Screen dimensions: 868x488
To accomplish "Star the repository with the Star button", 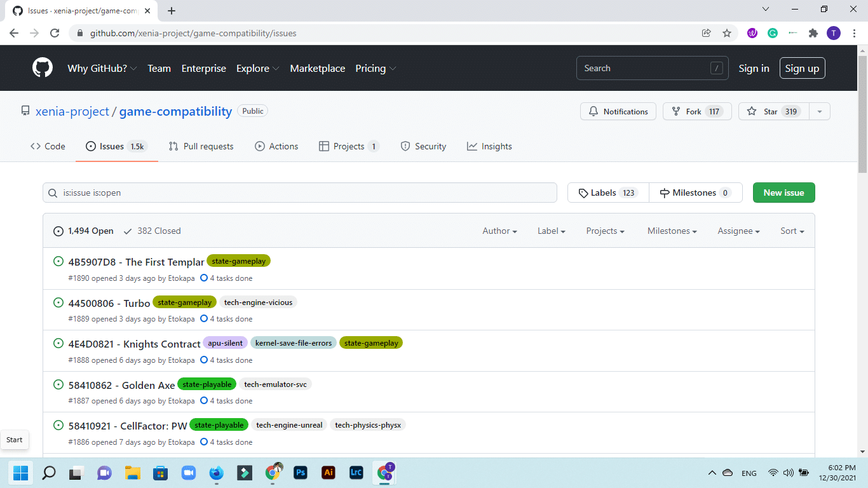I will pos(773,111).
